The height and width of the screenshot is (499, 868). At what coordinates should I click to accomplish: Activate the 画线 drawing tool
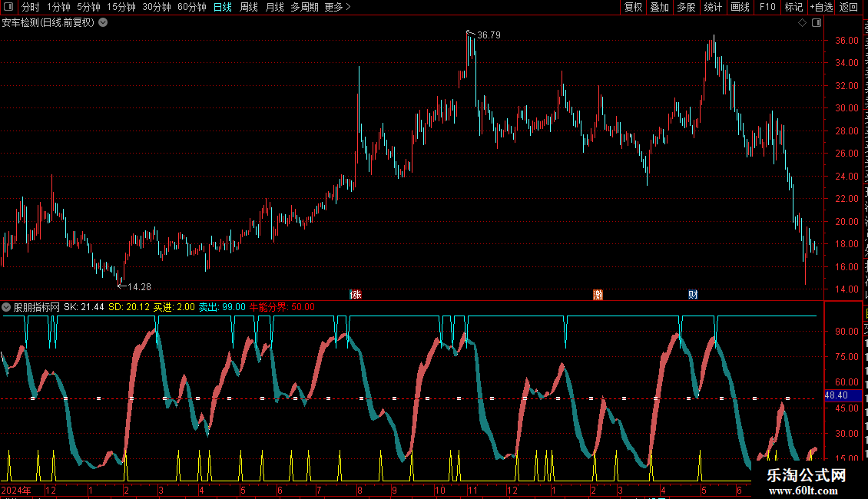tap(740, 7)
